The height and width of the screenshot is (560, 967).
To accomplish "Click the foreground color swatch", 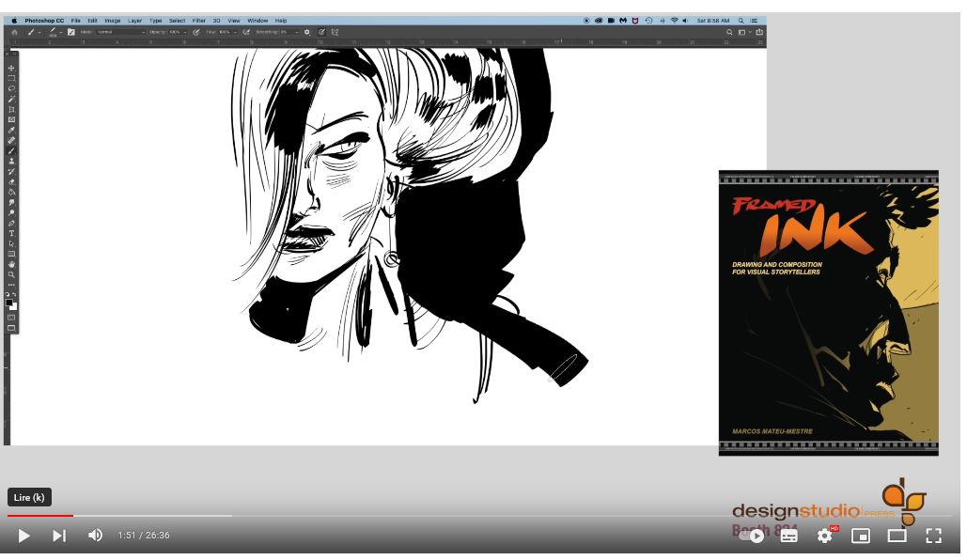I will (8, 303).
